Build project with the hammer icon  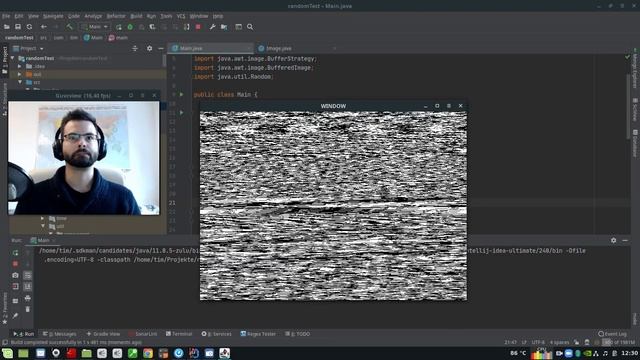pos(69,27)
